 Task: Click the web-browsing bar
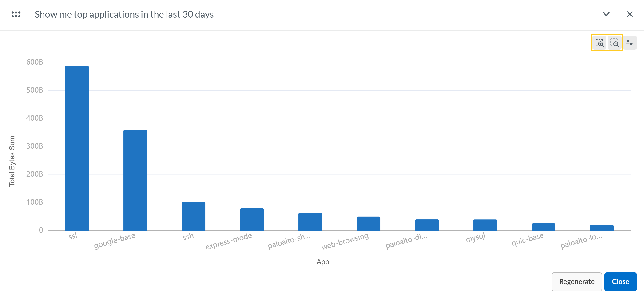tap(368, 223)
